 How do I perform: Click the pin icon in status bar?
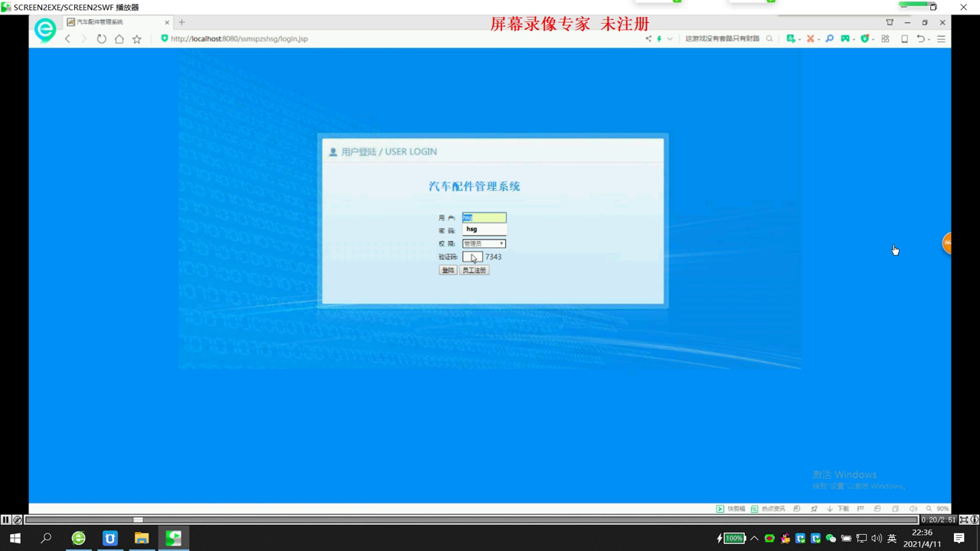coord(814,508)
